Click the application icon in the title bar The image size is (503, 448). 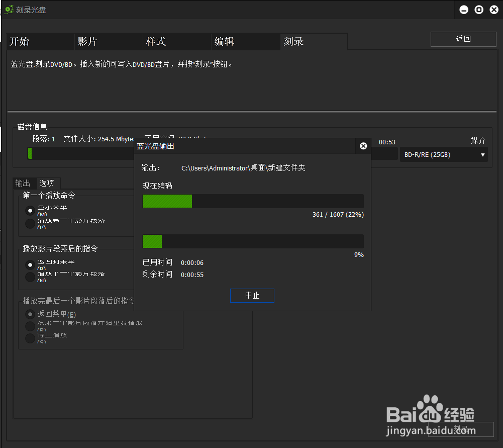pos(8,9)
